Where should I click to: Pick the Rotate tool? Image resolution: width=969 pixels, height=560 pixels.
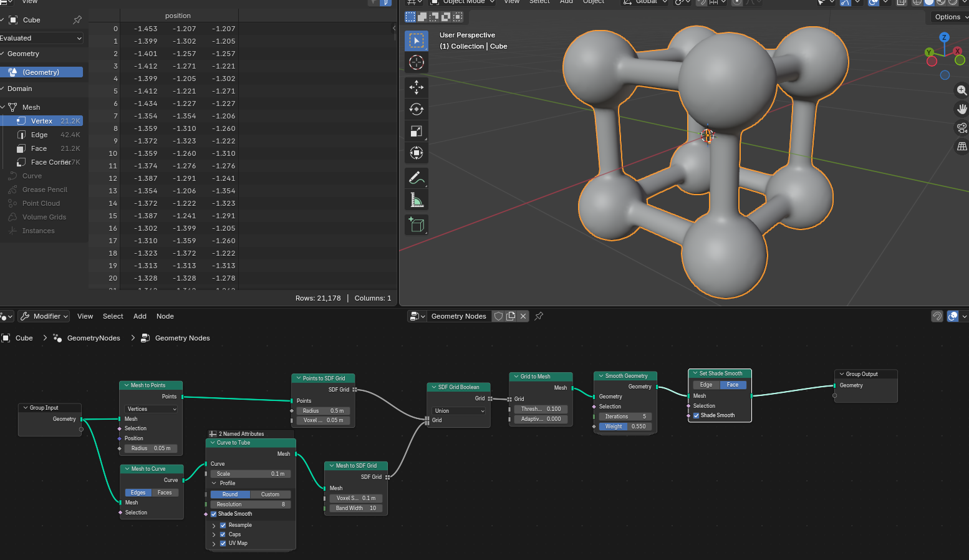click(417, 109)
